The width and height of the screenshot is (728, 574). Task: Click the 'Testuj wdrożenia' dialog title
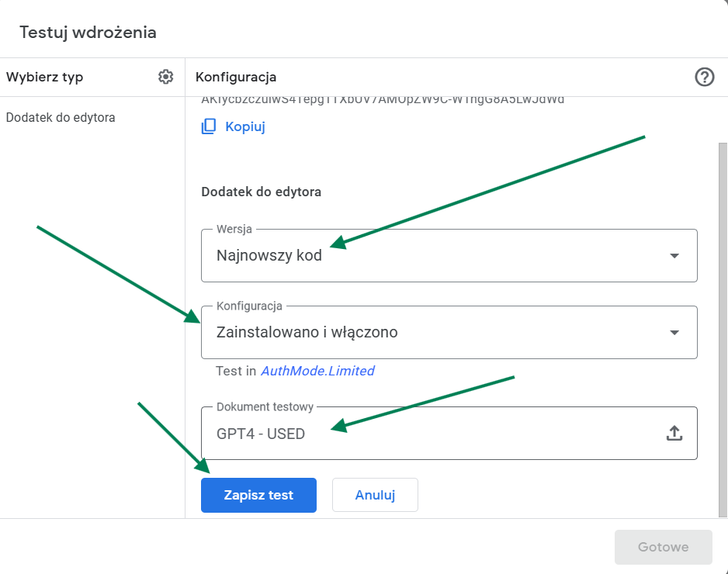88,32
